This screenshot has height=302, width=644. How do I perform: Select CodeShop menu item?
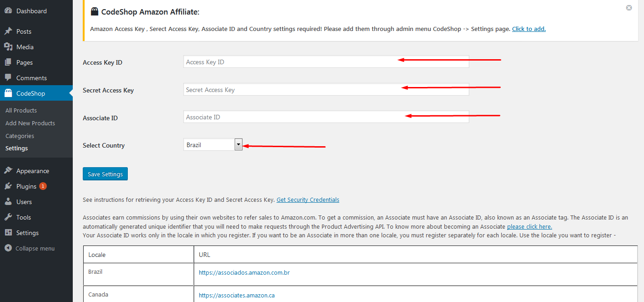click(36, 93)
